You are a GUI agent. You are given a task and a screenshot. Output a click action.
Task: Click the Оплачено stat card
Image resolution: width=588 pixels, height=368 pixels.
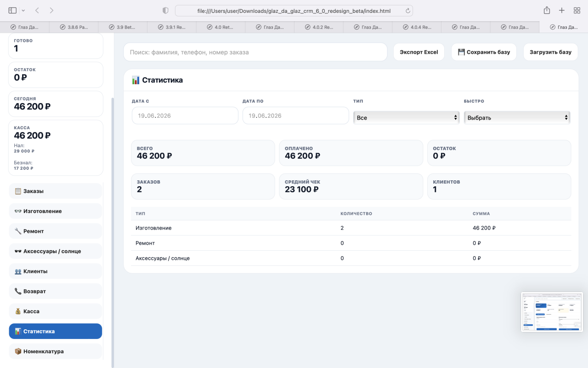click(x=351, y=153)
